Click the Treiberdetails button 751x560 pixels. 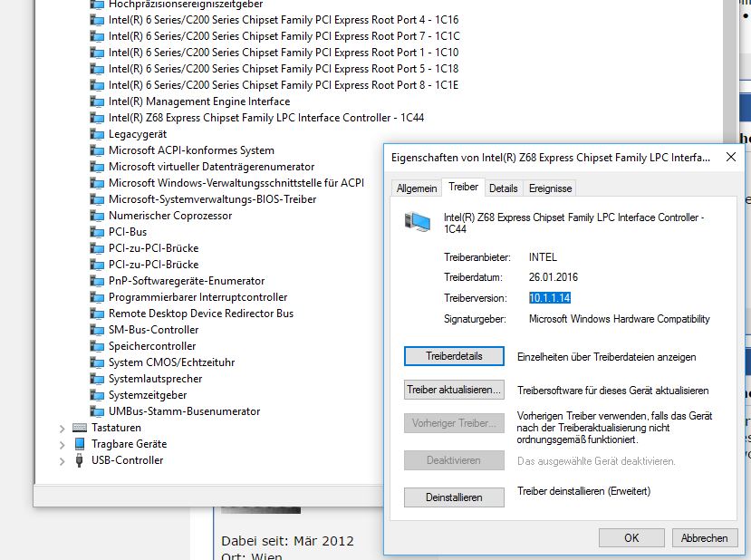pyautogui.click(x=454, y=356)
